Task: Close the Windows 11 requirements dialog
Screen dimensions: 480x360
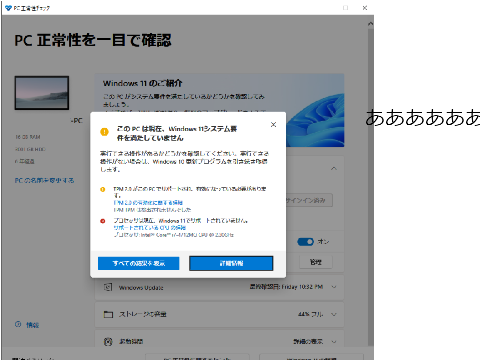Action: click(273, 125)
